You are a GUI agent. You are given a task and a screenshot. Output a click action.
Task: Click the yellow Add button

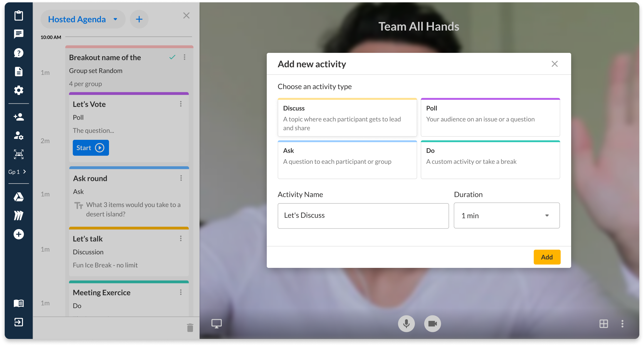tap(547, 257)
